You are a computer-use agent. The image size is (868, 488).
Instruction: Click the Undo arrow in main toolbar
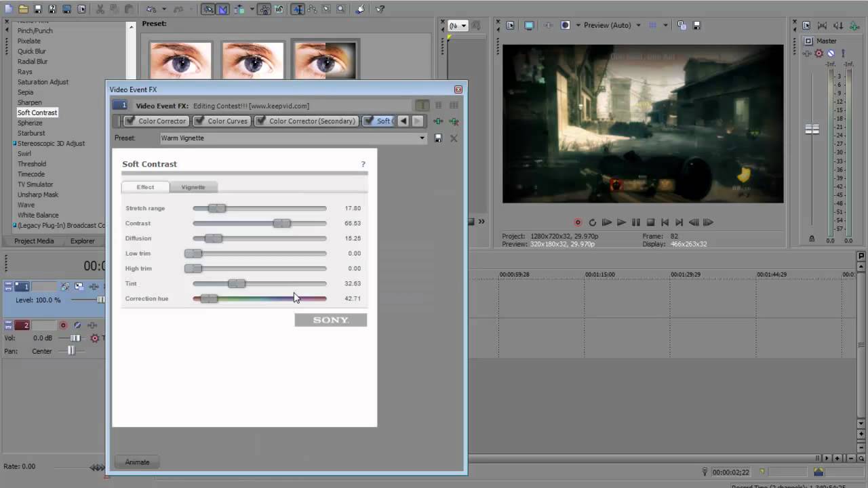tap(151, 9)
